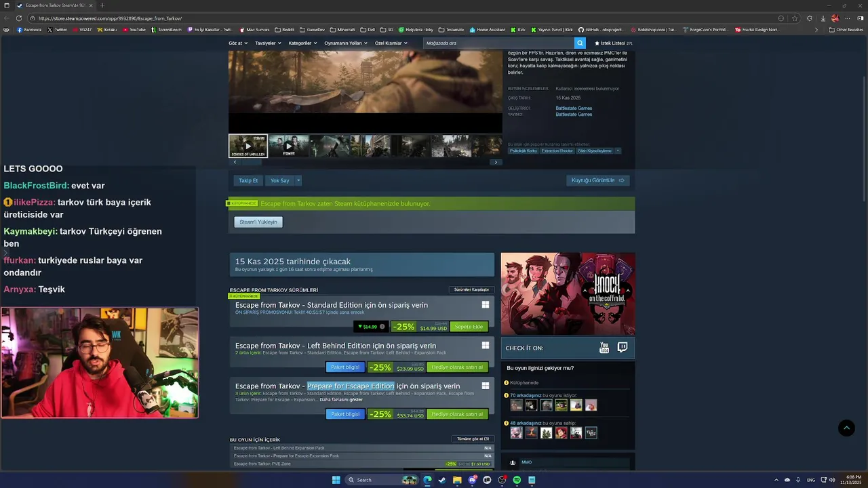The width and height of the screenshot is (868, 488).
Task: Play the second video thumbnail in the strip
Action: click(288, 146)
